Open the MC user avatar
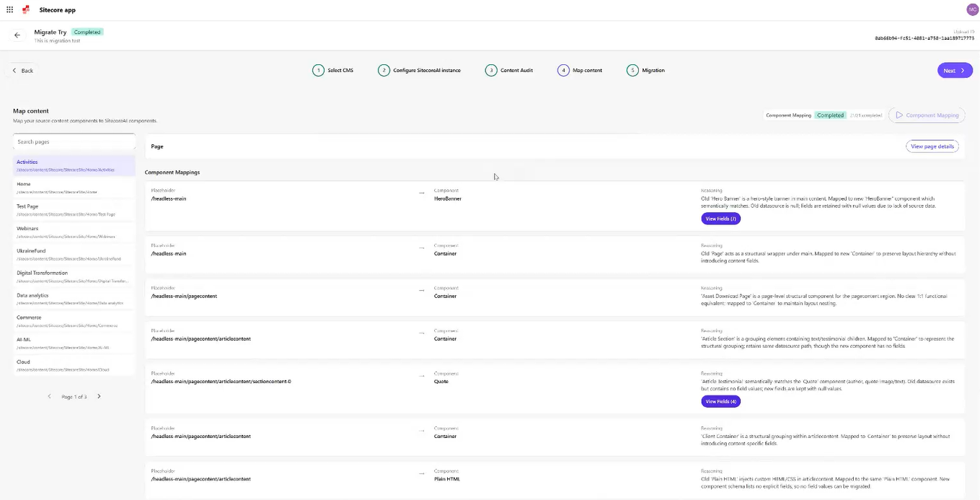The width and height of the screenshot is (980, 500). point(971,9)
